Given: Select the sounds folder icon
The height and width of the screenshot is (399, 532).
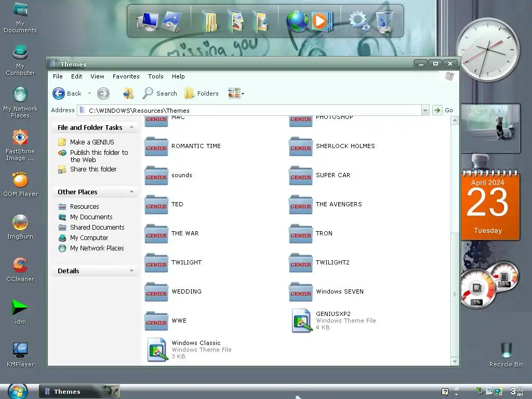Looking at the screenshot, I should click(156, 176).
